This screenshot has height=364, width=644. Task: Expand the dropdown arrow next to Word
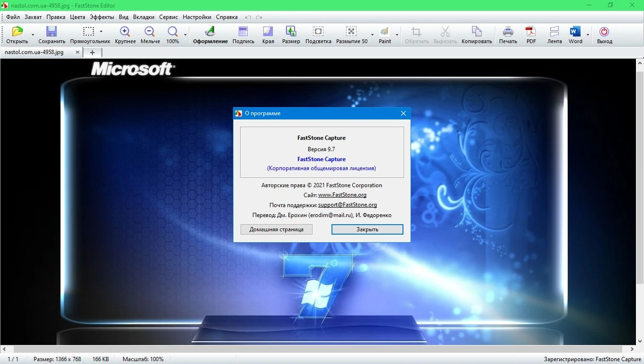(588, 35)
